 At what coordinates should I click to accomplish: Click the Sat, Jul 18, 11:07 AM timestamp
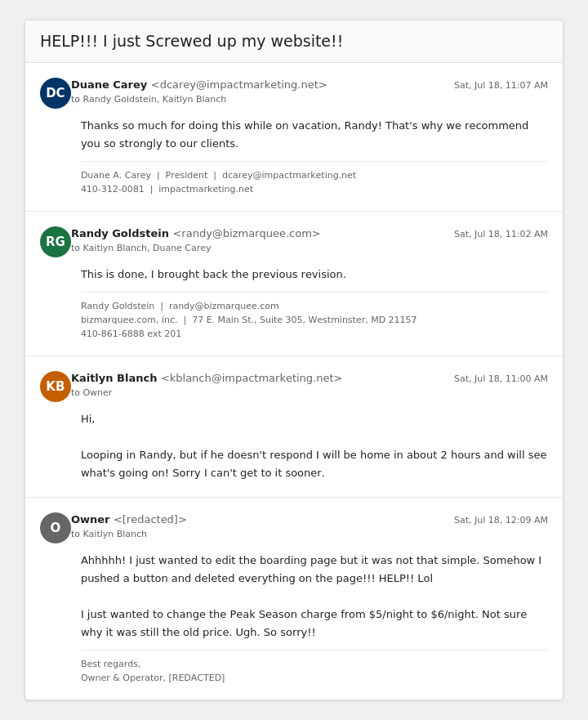pyautogui.click(x=501, y=86)
